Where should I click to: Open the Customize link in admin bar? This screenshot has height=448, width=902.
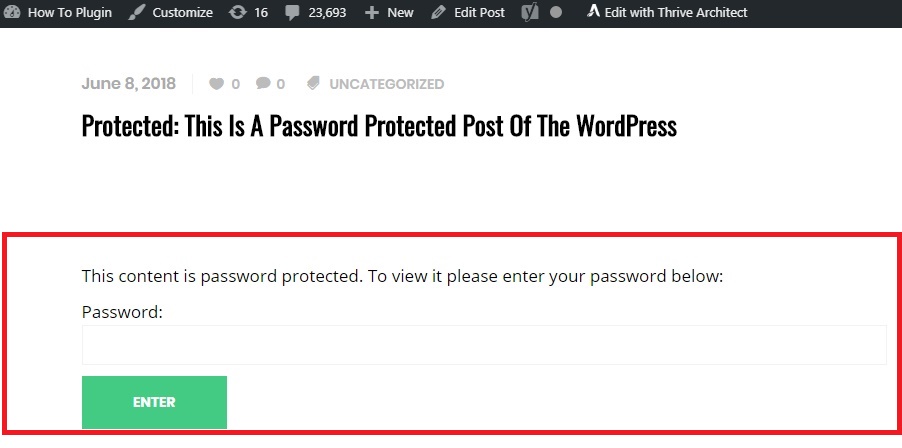(182, 12)
